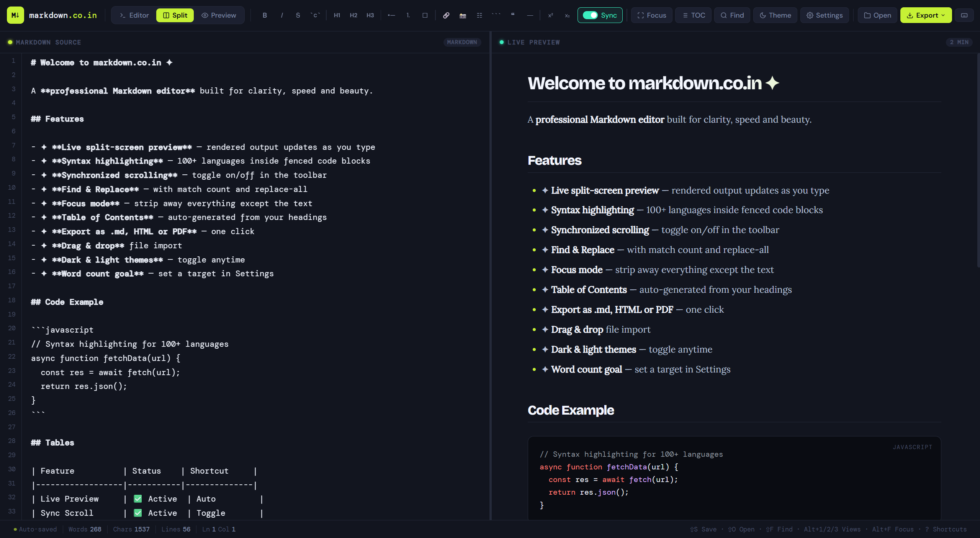This screenshot has width=980, height=538.
Task: Insert a blockquote with the quote icon
Action: tap(513, 15)
